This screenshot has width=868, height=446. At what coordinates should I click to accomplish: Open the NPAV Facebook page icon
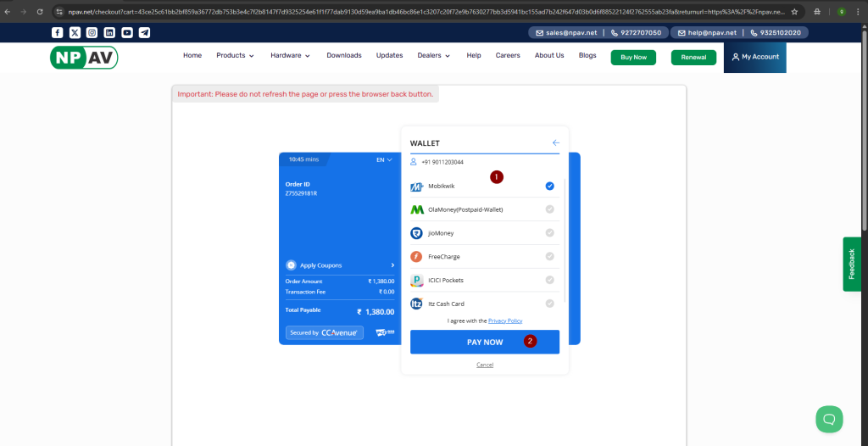tap(57, 32)
